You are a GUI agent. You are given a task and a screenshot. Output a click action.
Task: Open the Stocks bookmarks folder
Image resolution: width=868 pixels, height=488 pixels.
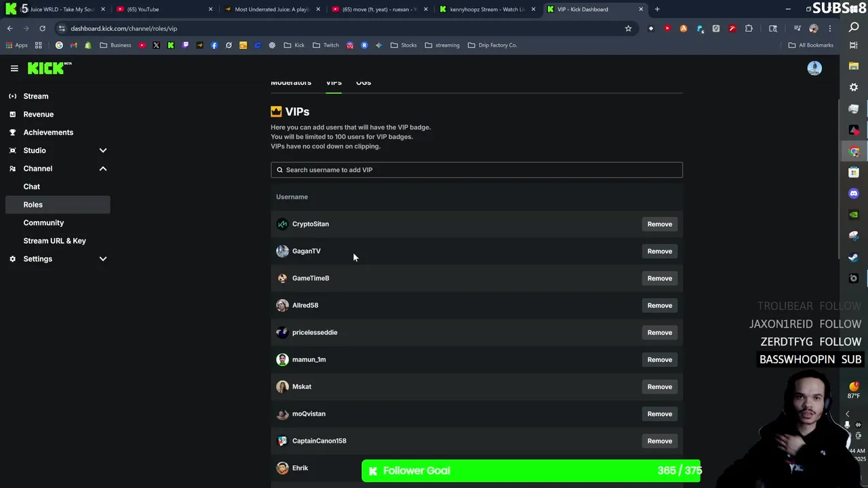pos(403,45)
